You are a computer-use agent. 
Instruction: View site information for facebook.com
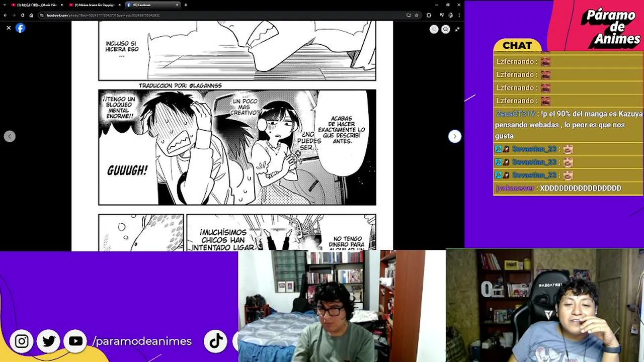[42, 15]
